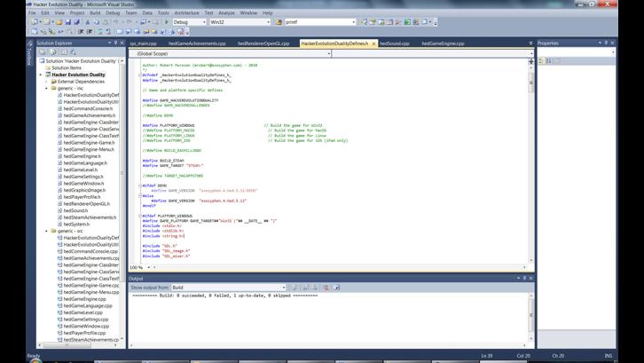The height and width of the screenshot is (363, 644).
Task: Open Show output from Build dropdown
Action: tap(228, 288)
